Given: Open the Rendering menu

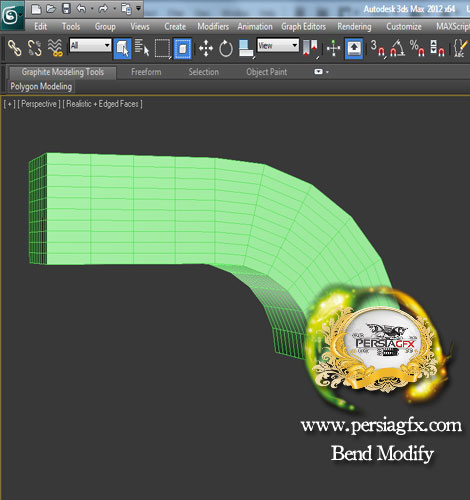Looking at the screenshot, I should pyautogui.click(x=354, y=27).
